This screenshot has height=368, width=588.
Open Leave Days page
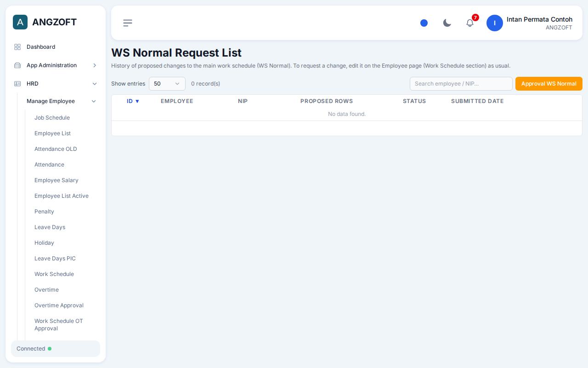pos(50,227)
